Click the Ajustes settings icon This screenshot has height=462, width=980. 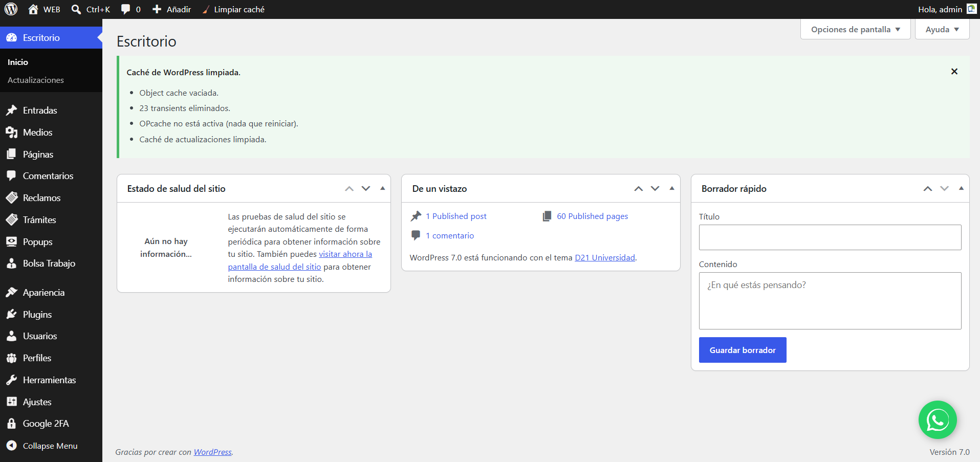11,402
